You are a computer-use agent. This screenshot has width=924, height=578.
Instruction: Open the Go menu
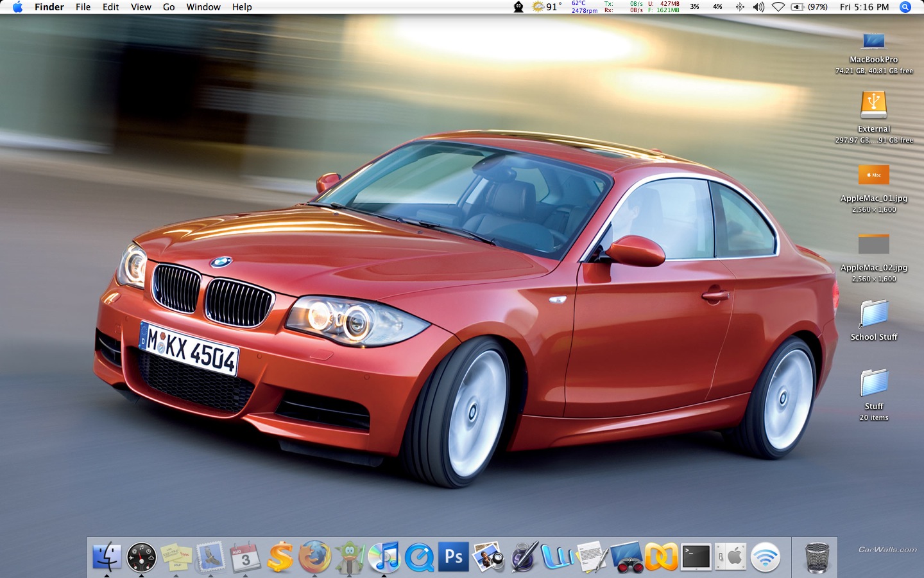pos(169,7)
